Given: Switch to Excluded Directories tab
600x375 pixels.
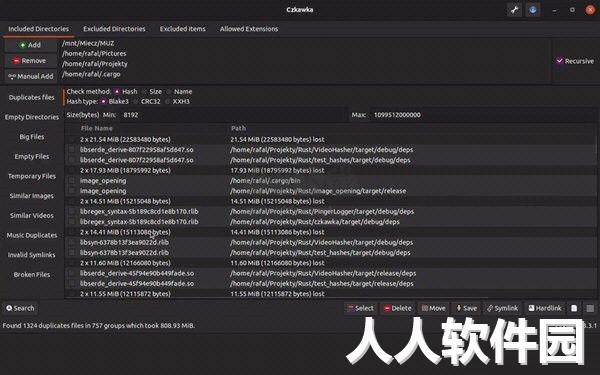Looking at the screenshot, I should 114,29.
